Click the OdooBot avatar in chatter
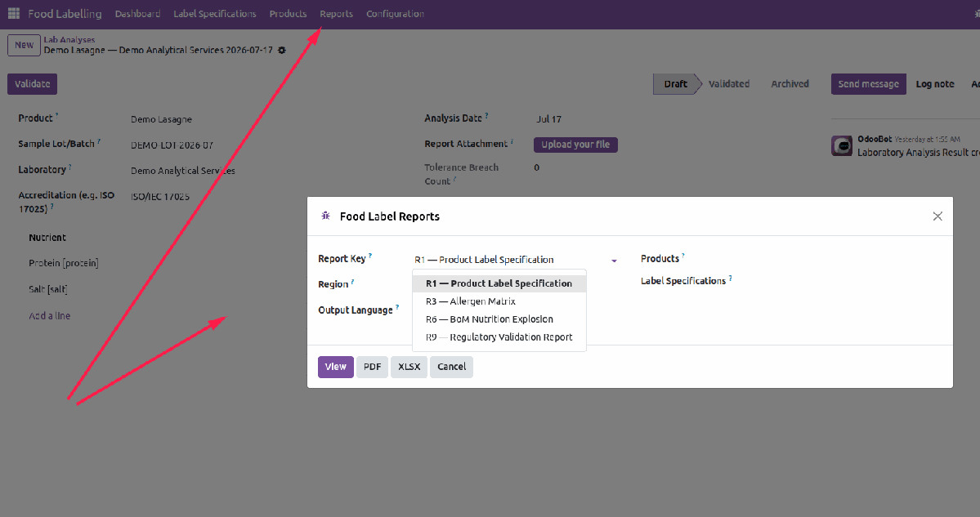The height and width of the screenshot is (517, 980). click(841, 145)
